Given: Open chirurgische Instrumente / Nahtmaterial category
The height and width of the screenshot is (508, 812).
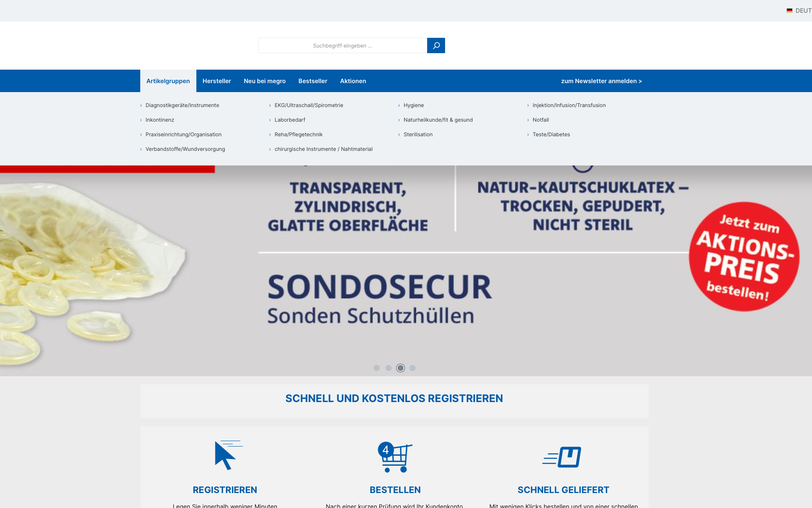Looking at the screenshot, I should [x=324, y=149].
